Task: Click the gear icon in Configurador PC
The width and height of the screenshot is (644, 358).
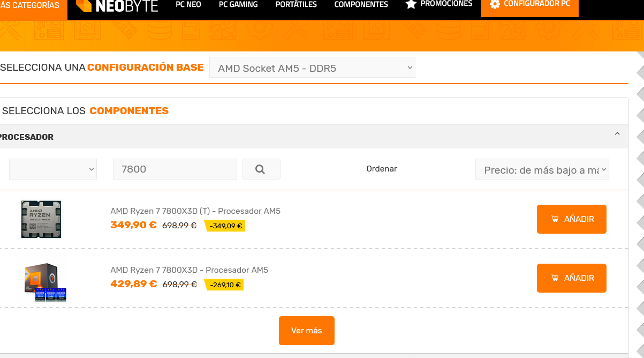Action: (x=495, y=4)
